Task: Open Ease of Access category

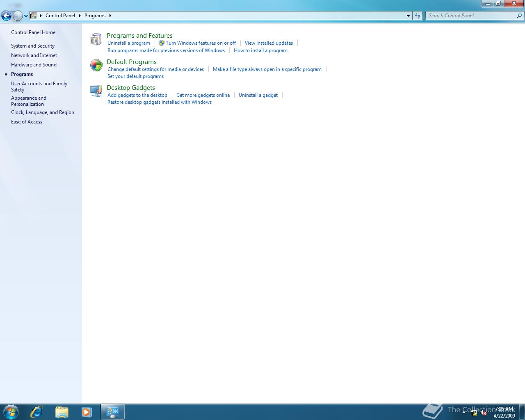Action: 27,122
